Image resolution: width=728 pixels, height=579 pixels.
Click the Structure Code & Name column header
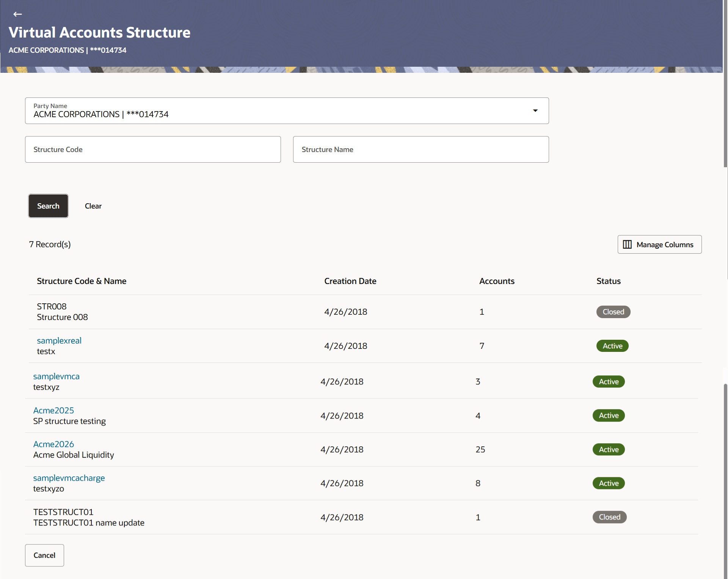[82, 281]
